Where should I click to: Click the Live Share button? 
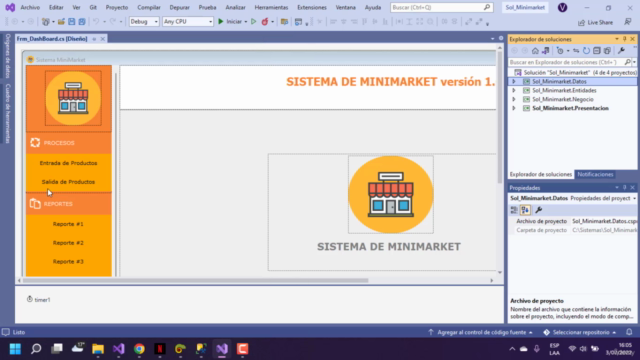596,22
